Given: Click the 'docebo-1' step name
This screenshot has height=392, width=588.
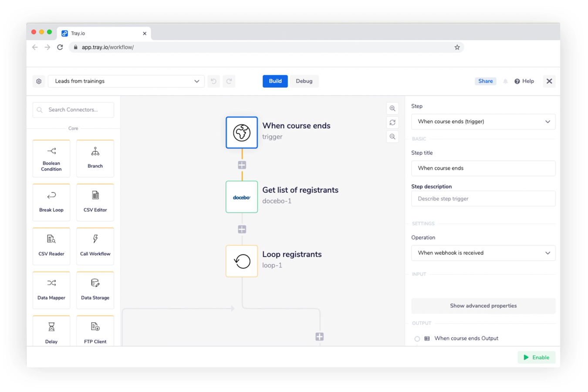Looking at the screenshot, I should 277,201.
